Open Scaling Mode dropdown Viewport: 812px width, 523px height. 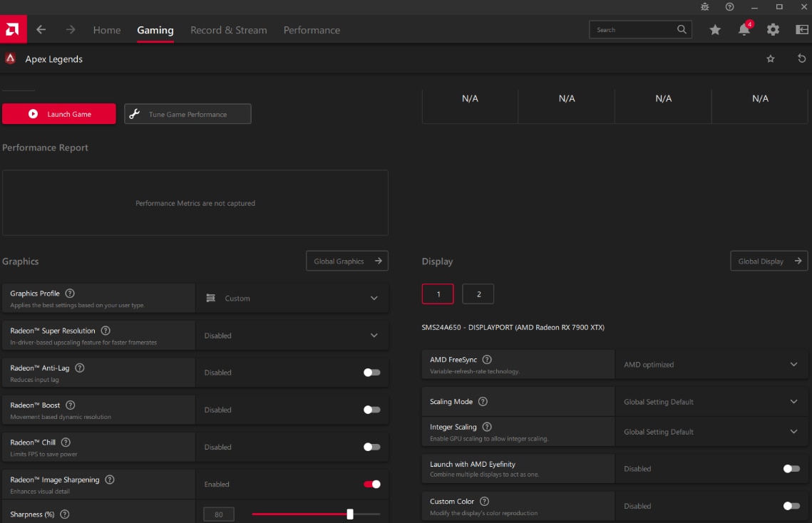coord(711,402)
